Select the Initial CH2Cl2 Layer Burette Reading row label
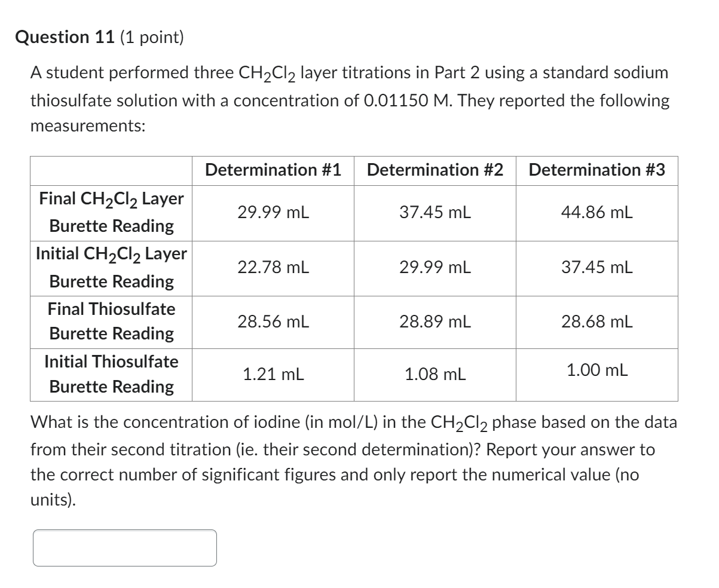Screen dimensions: 719x588 [111, 267]
